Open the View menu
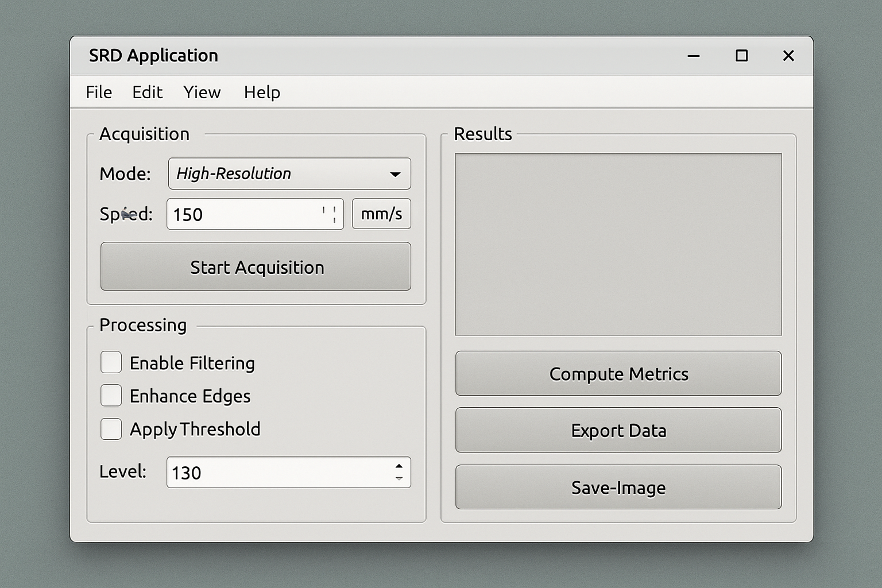Viewport: 882px width, 588px height. point(202,92)
